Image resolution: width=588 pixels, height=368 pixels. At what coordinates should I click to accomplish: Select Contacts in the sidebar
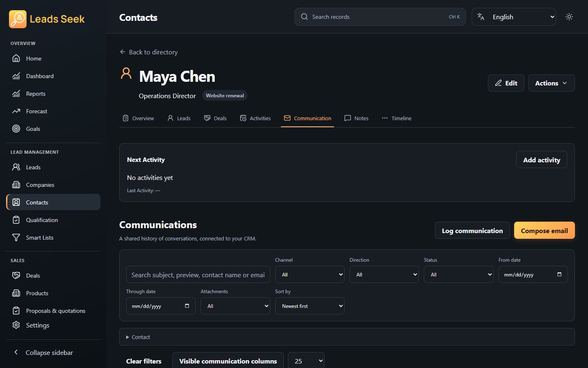click(53, 202)
